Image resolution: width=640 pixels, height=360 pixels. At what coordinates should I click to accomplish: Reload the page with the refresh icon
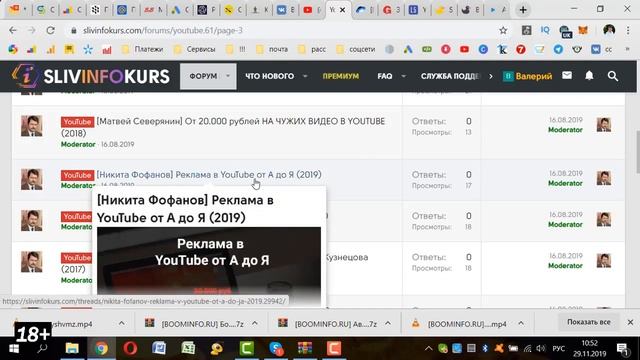(50, 30)
